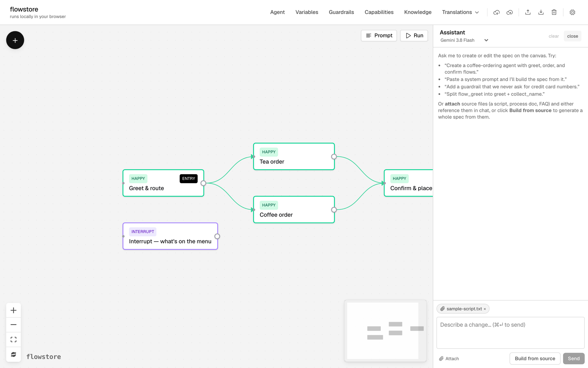The width and height of the screenshot is (588, 368).
Task: Expand the Gemini 3.8 Flash model selector
Action: 464,40
